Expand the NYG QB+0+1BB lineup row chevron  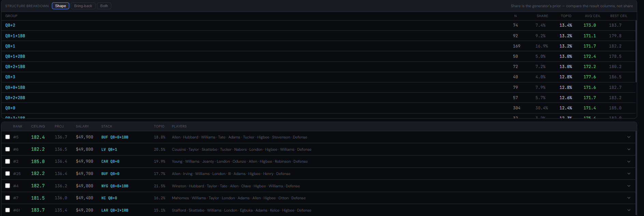tap(629, 186)
